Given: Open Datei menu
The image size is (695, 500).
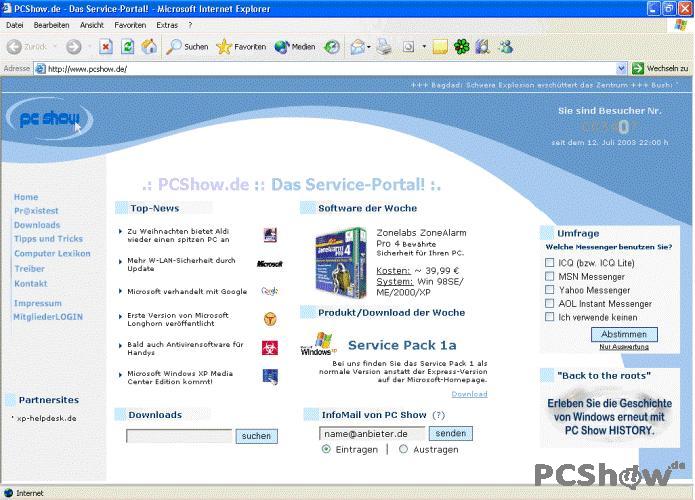Looking at the screenshot, I should (x=15, y=25).
